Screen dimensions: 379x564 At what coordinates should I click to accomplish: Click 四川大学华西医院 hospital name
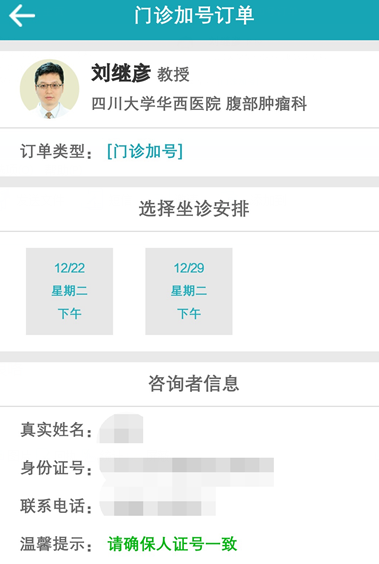point(156,104)
